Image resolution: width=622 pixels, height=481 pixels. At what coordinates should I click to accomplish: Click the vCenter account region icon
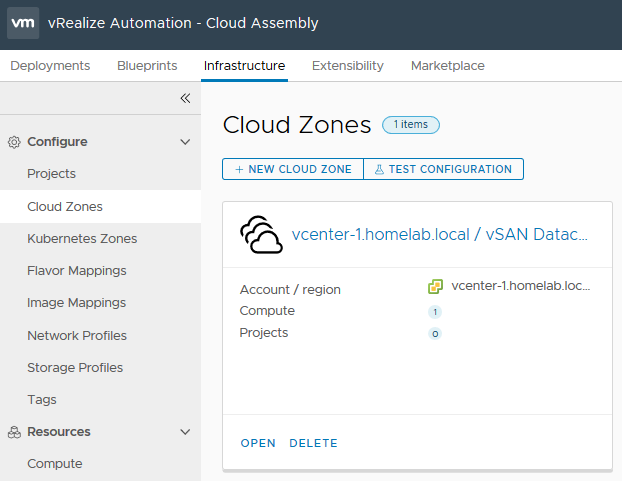435,286
